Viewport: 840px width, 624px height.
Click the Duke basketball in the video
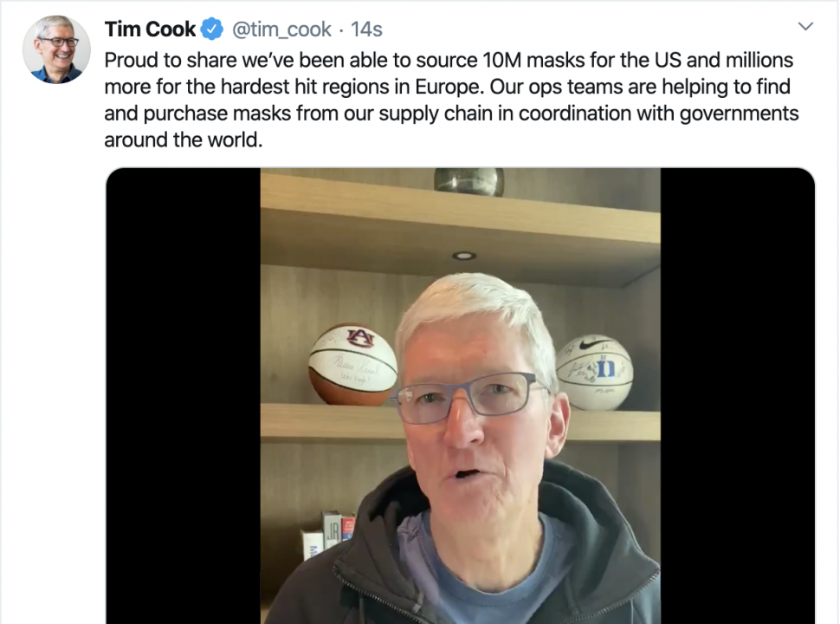click(x=595, y=373)
